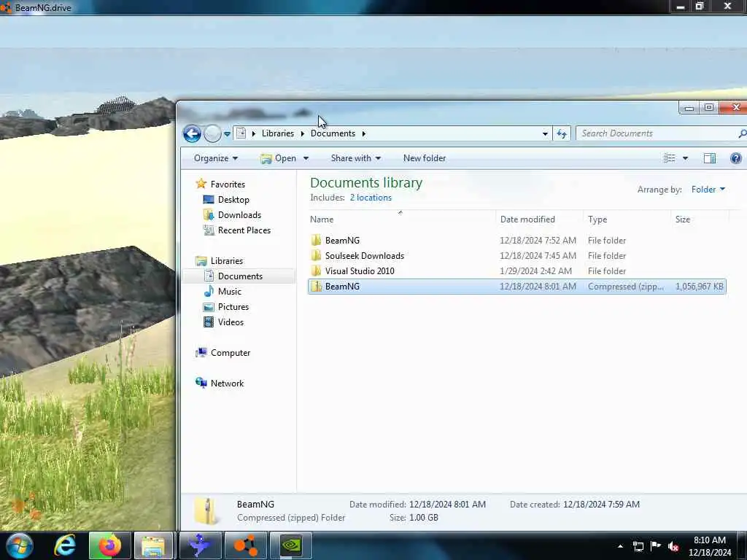The image size is (747, 560).
Task: Click the taskbar clock 8:10 AM
Action: coord(710,546)
